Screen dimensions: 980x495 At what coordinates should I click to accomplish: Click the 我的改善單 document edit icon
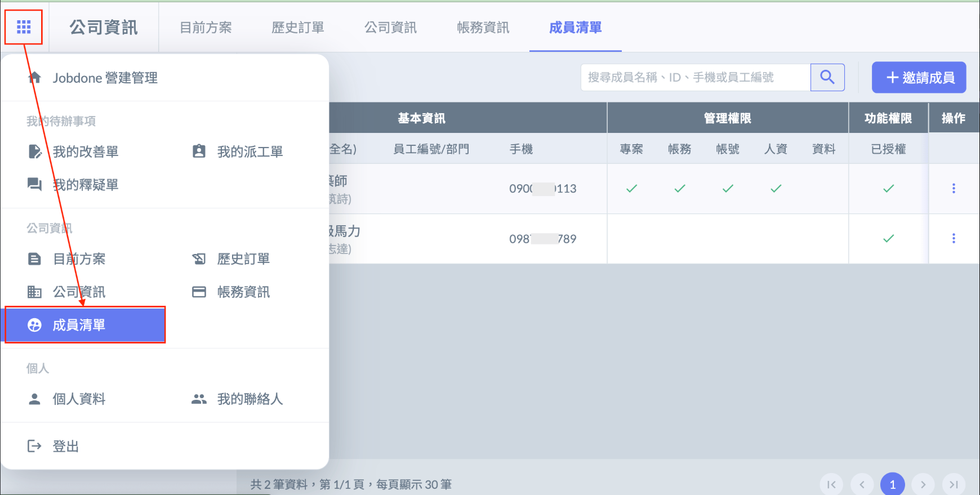pos(34,151)
